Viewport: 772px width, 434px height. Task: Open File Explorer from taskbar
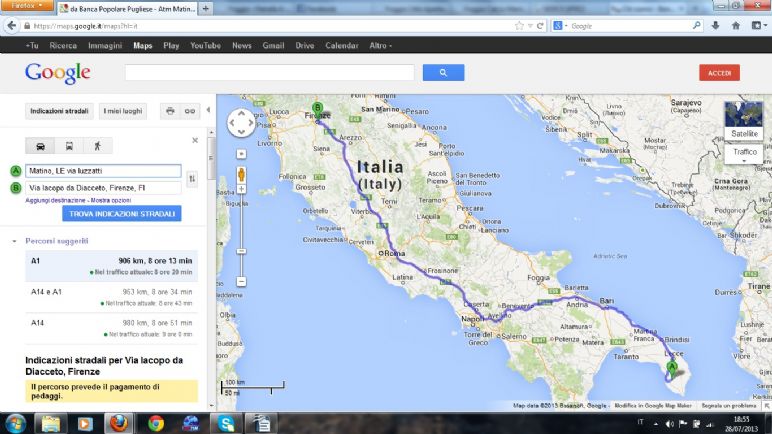(x=50, y=423)
